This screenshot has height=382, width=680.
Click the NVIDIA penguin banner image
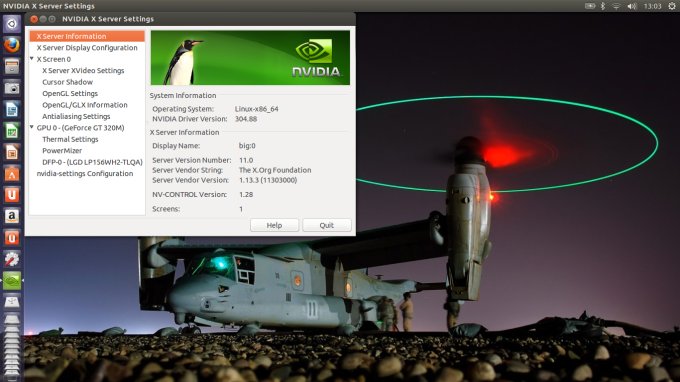250,58
